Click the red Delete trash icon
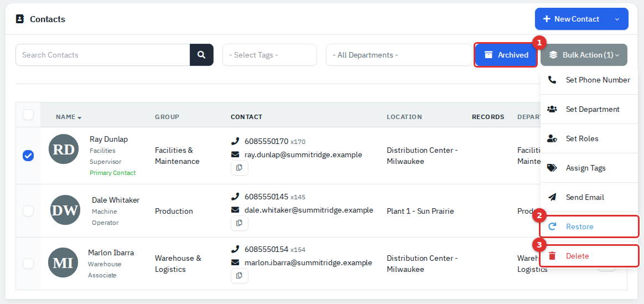Screen dimensions: 644x304 pyautogui.click(x=552, y=256)
